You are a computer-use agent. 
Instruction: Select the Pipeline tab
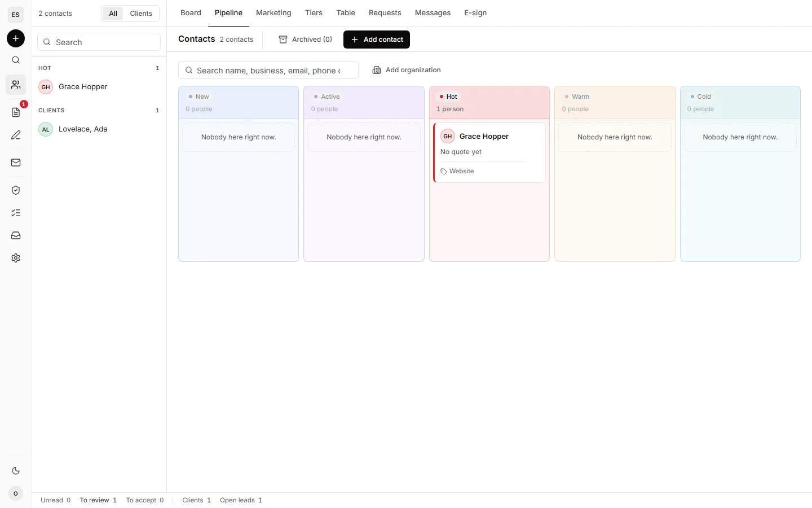[x=228, y=13]
